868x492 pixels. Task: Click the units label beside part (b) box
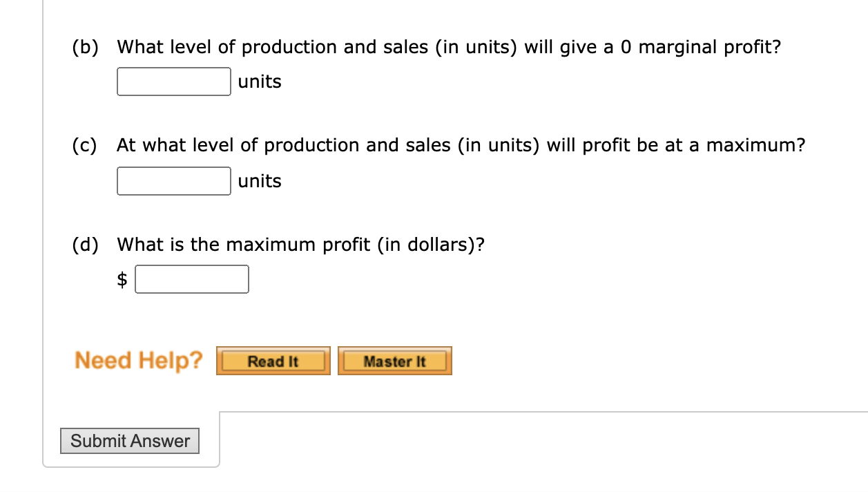coord(260,82)
